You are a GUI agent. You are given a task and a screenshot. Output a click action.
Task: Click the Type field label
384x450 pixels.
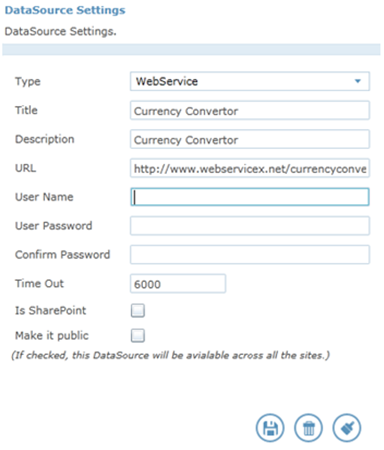28,81
